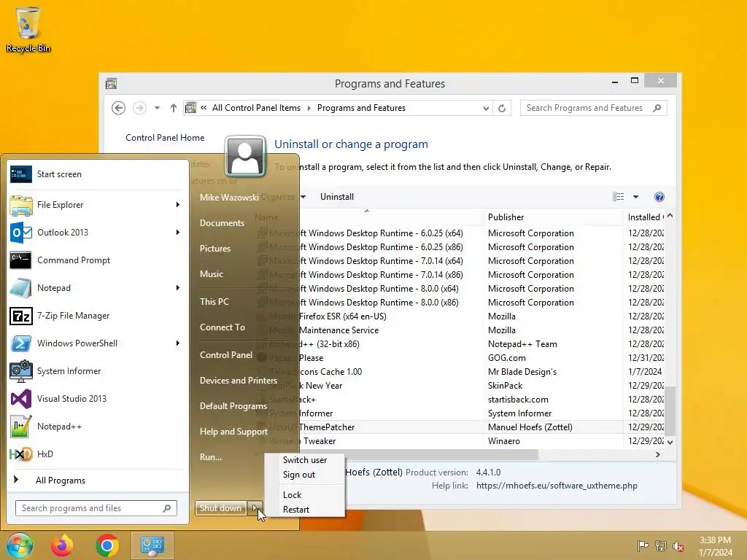
Task: Open Pictures from Start menu
Action: [x=215, y=249]
